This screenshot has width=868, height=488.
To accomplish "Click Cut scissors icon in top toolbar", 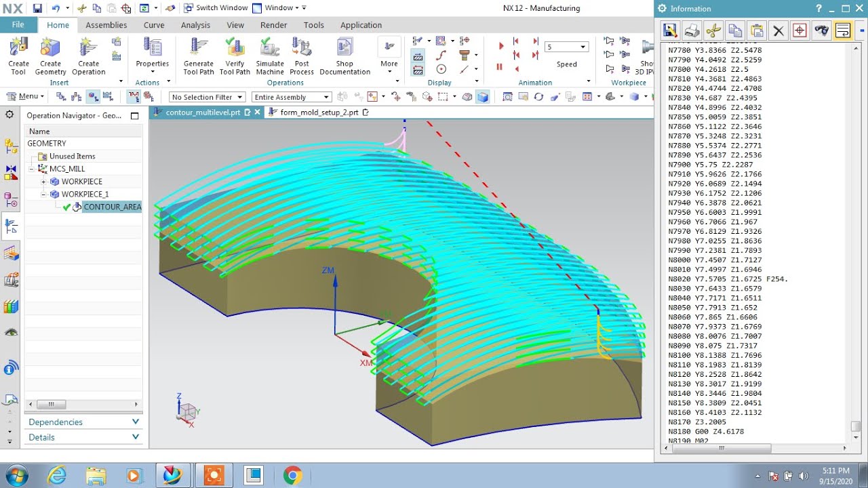I will 81,8.
